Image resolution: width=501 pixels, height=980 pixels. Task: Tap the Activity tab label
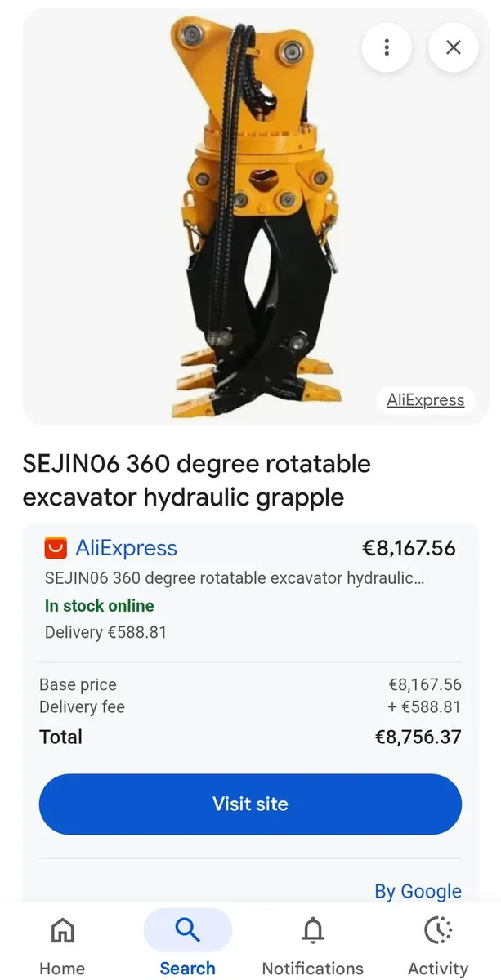coord(438,969)
